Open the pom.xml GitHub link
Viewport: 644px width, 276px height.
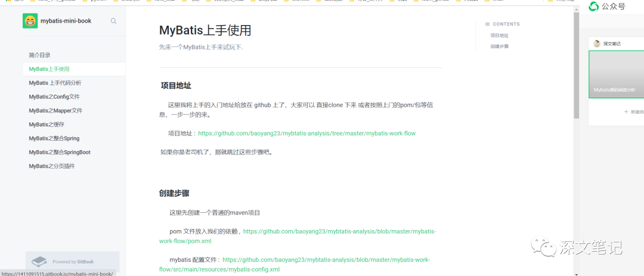(298, 237)
